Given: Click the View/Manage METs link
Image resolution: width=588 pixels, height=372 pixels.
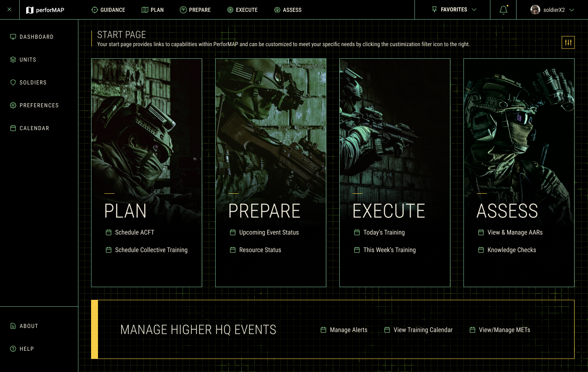Looking at the screenshot, I should click(504, 330).
